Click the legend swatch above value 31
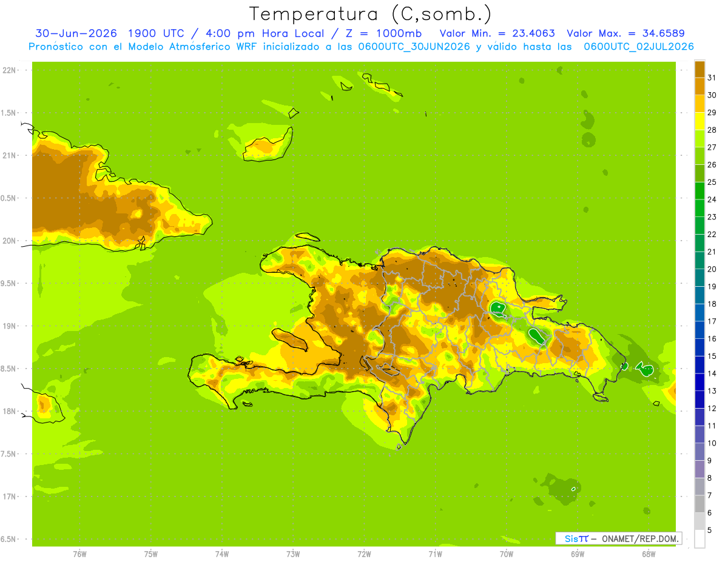The image size is (728, 562). 699,69
